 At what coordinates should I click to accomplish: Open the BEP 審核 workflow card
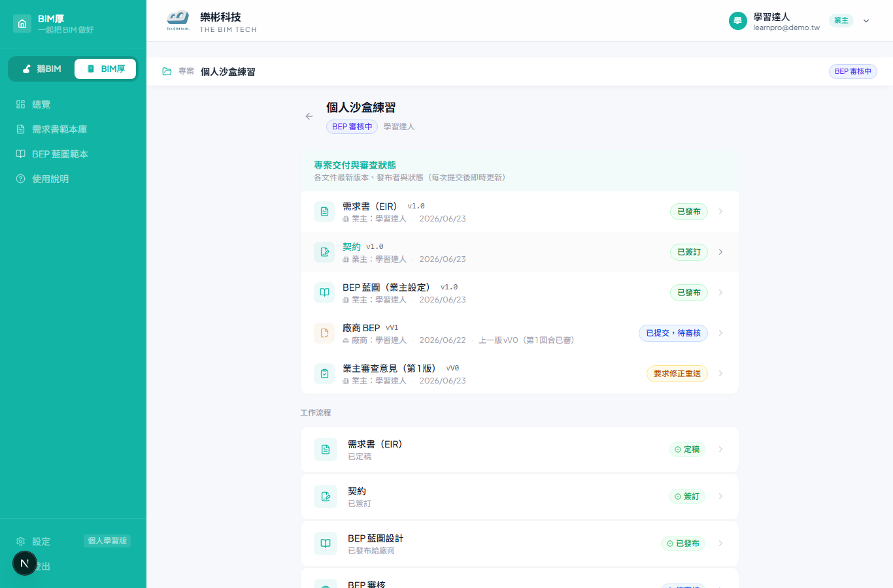click(520, 579)
